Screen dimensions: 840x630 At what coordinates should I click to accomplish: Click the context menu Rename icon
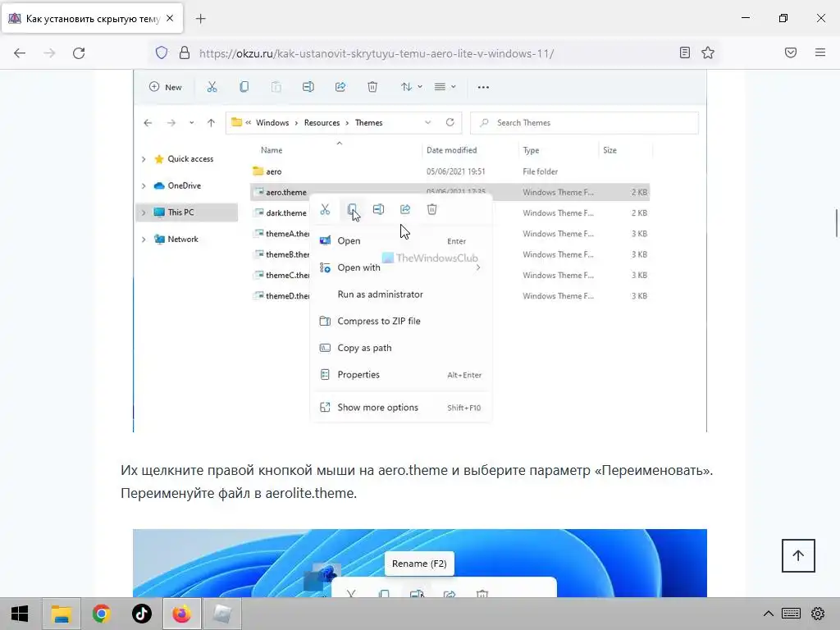(x=378, y=209)
